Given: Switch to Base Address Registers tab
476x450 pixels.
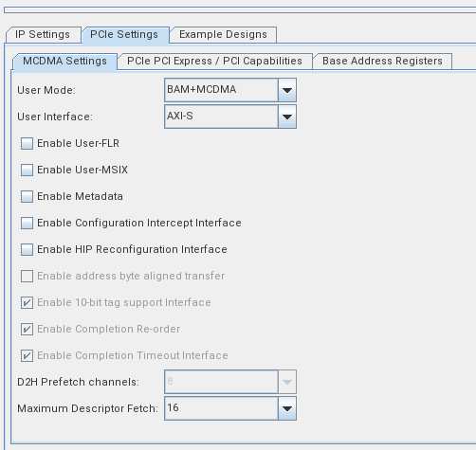Looking at the screenshot, I should pos(382,61).
